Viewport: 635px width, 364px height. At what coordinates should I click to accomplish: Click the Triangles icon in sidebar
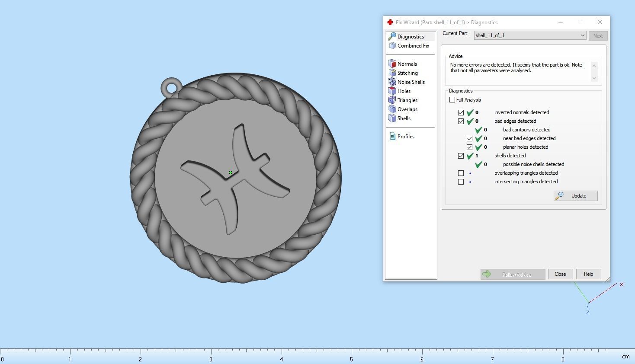392,100
